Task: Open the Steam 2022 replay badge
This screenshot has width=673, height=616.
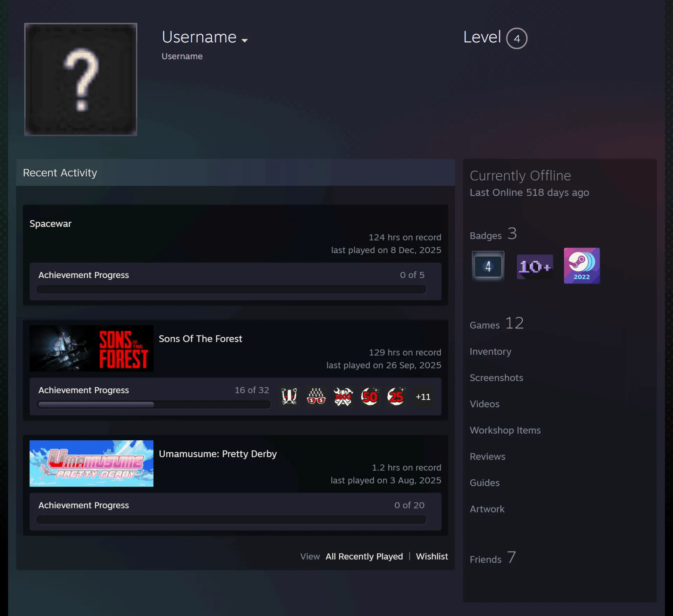Action: point(582,266)
